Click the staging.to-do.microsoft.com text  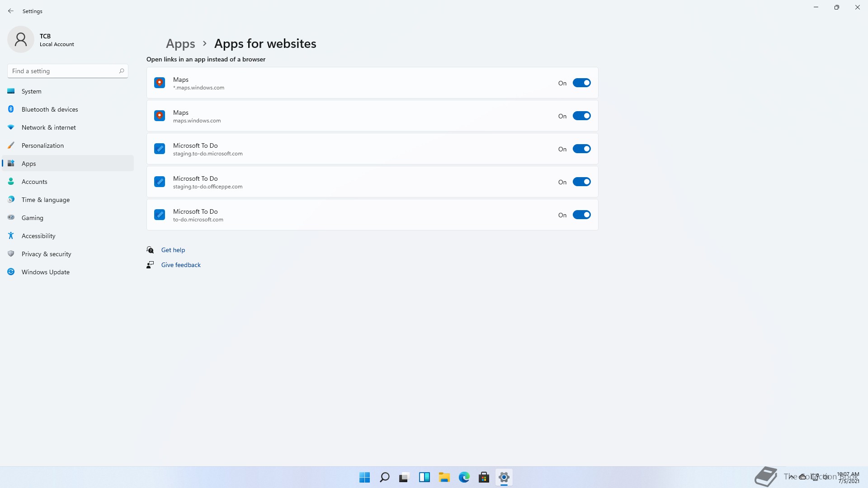click(208, 154)
